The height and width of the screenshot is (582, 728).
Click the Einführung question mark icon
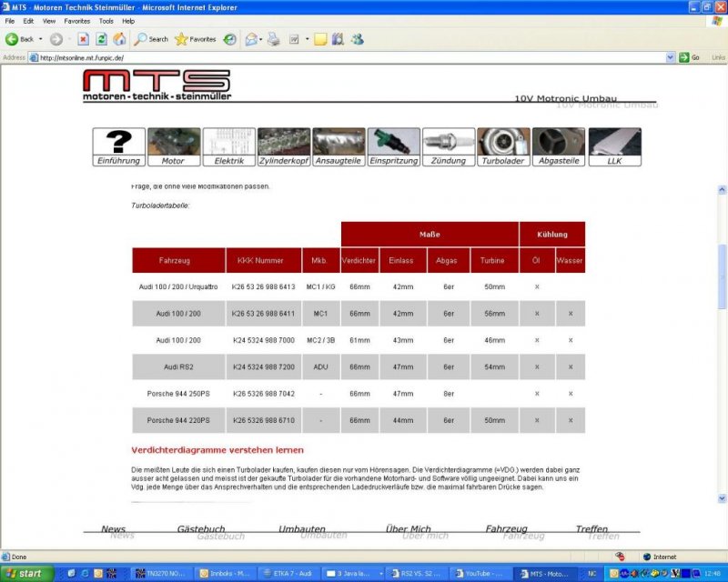(x=118, y=146)
